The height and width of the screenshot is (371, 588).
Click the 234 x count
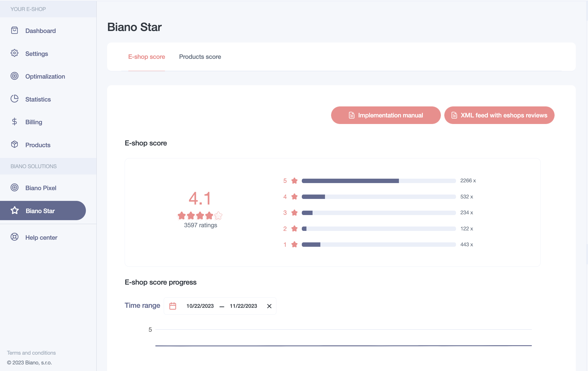(x=467, y=213)
